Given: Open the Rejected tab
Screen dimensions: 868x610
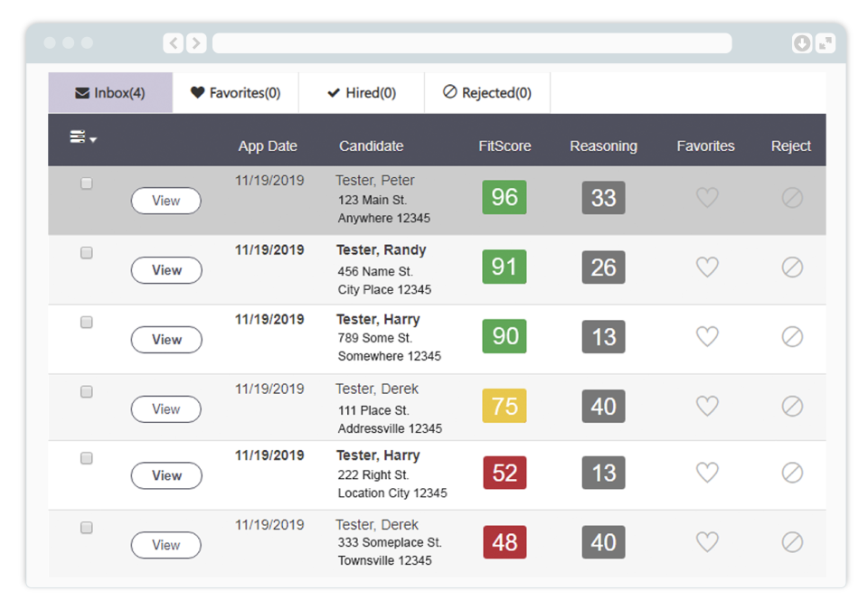Looking at the screenshot, I should [486, 92].
